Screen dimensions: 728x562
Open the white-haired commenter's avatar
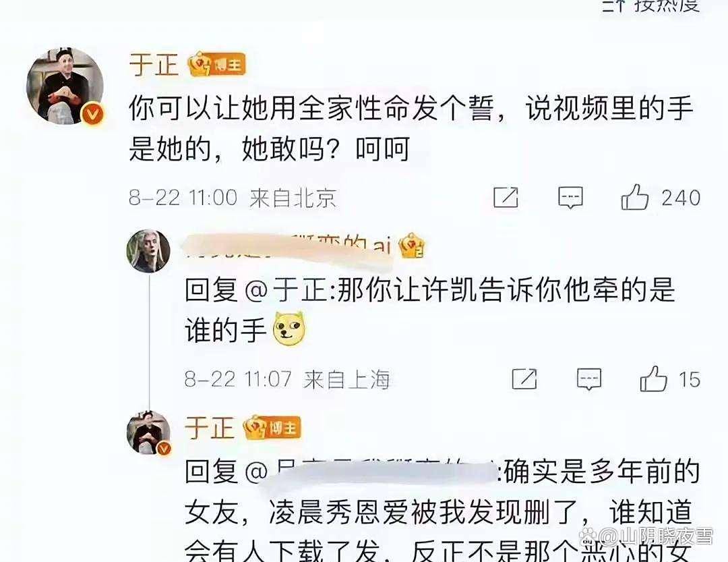pyautogui.click(x=148, y=251)
